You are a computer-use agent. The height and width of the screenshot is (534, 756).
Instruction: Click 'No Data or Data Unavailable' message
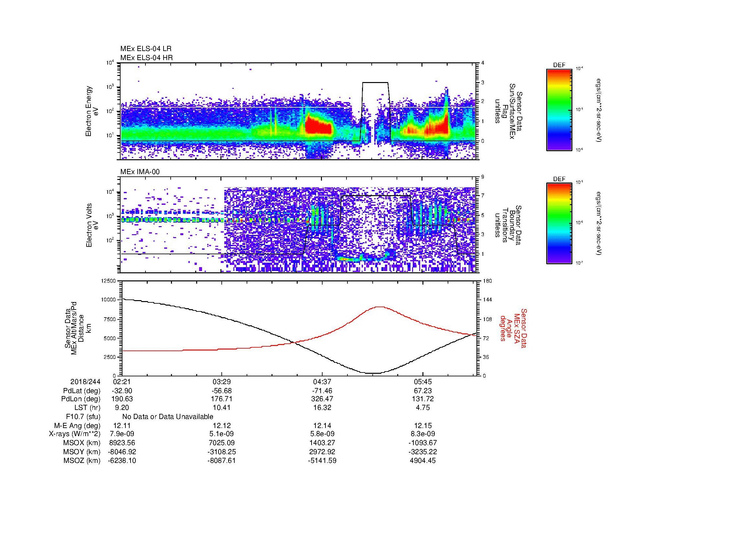tap(168, 417)
